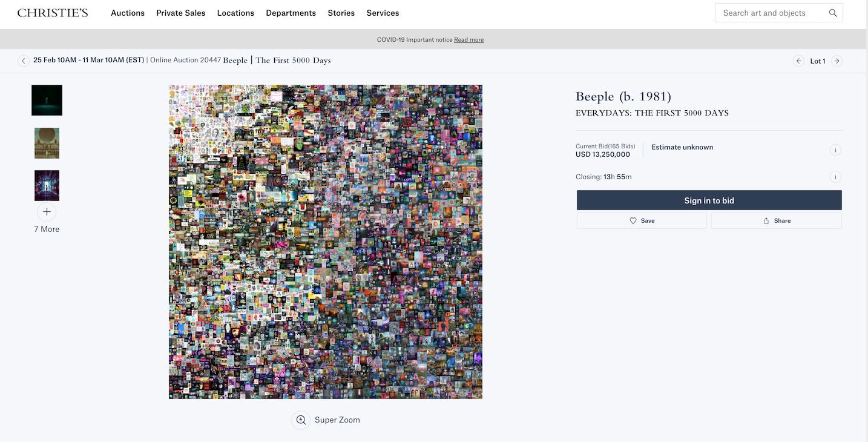Click the search magnifier icon
The height and width of the screenshot is (442, 868).
pos(833,13)
